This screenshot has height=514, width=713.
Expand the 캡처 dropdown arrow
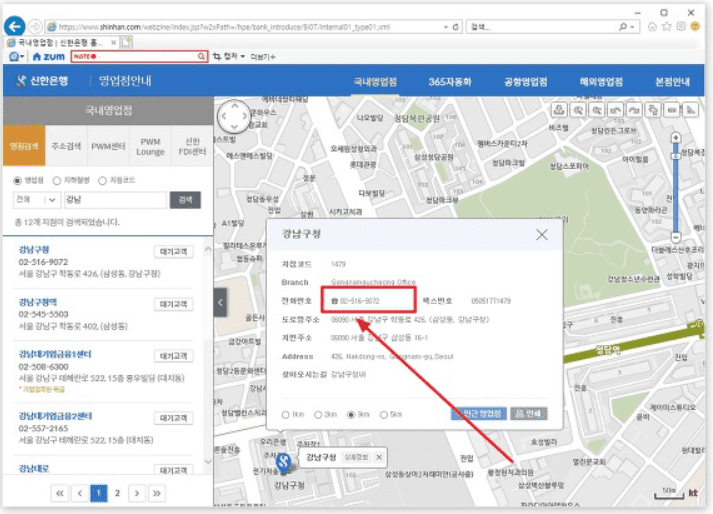click(242, 56)
